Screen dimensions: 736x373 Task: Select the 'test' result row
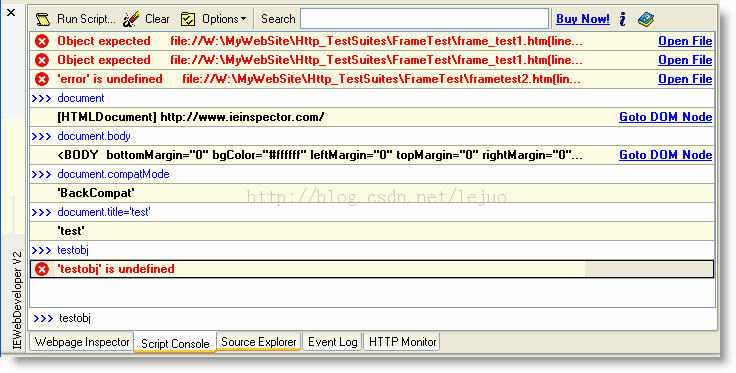(373, 231)
